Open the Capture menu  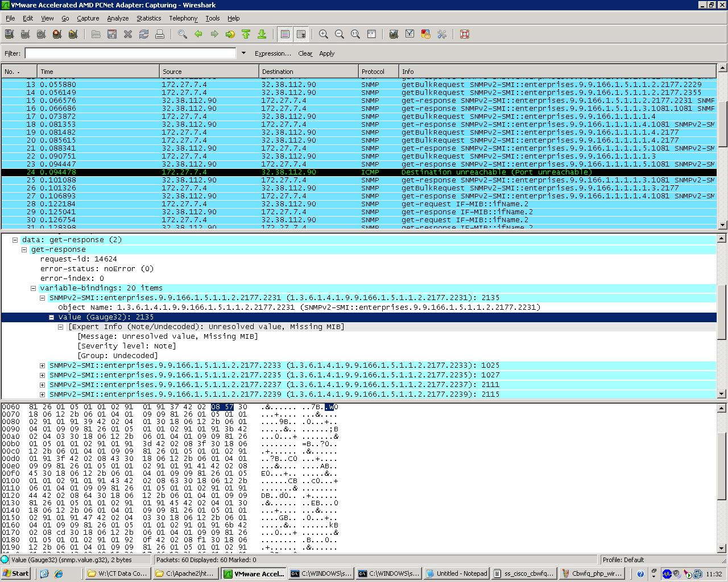88,18
